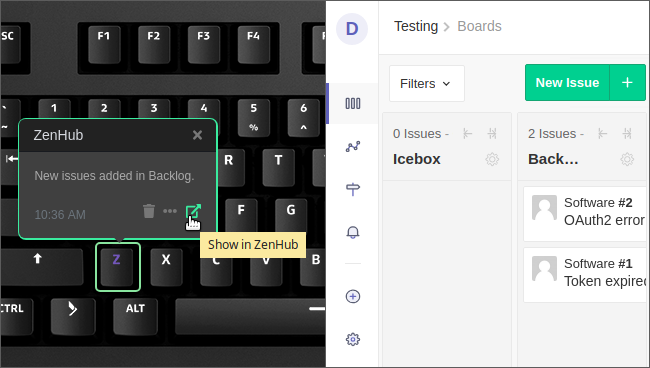The width and height of the screenshot is (650, 368).
Task: Open the Roadmap signpost icon in sidebar
Action: point(353,189)
